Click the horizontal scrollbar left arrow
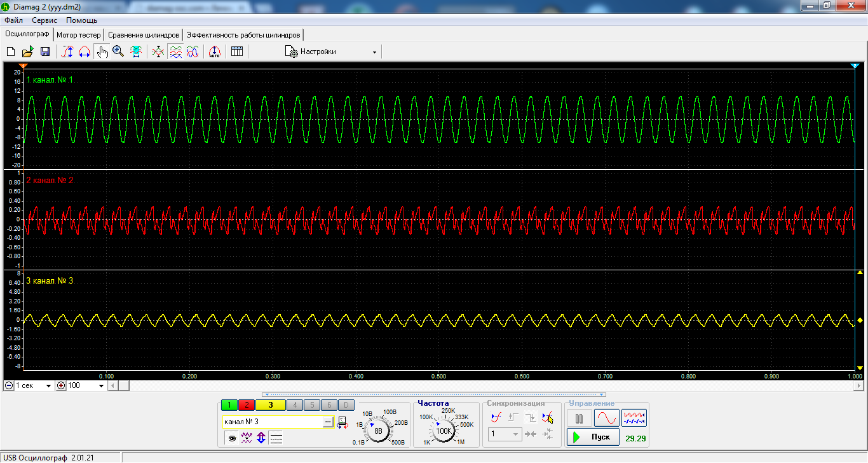The image size is (868, 463). point(112,385)
